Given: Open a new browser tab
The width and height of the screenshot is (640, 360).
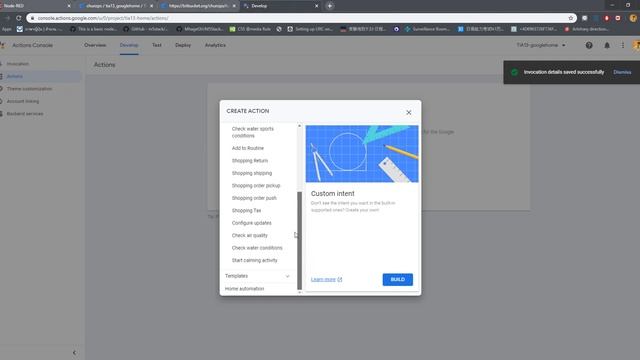Looking at the screenshot, I should coord(329,6).
